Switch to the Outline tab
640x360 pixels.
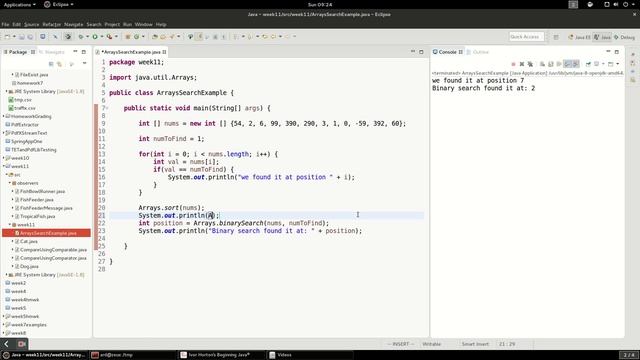pos(478,52)
